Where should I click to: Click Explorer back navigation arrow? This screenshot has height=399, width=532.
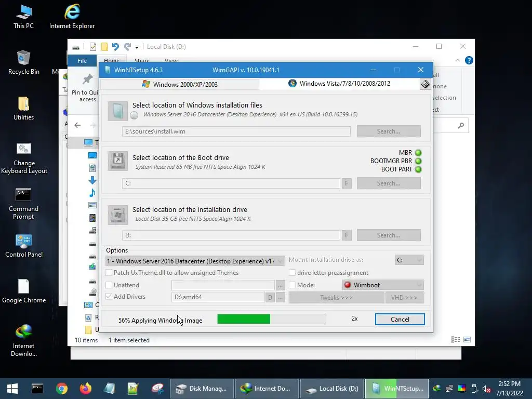(77, 125)
